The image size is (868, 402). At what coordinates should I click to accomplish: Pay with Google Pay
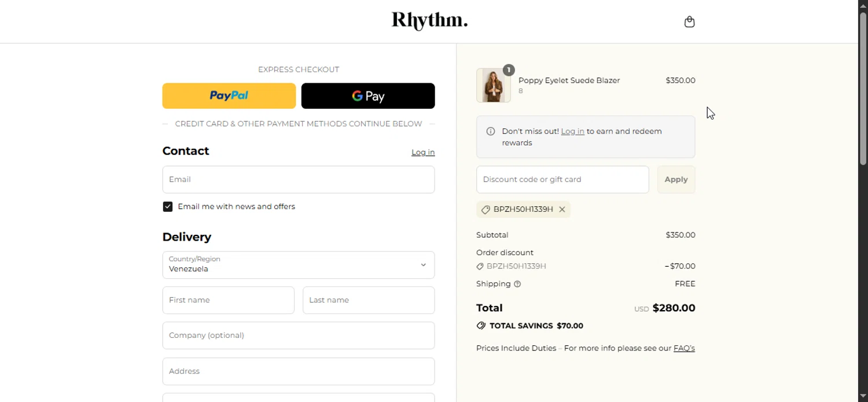(368, 96)
